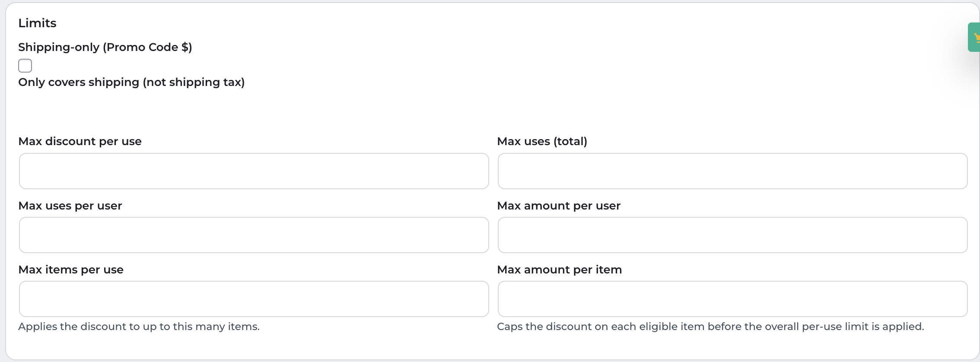The height and width of the screenshot is (362, 980).
Task: Focus the Max uses (total) input
Action: point(732,171)
